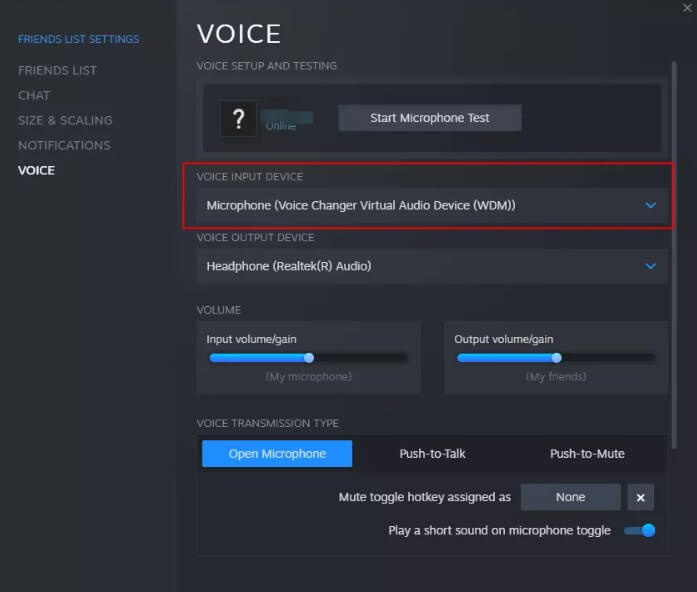Open the Chat settings section
Viewport: 697px width, 592px height.
[x=34, y=95]
